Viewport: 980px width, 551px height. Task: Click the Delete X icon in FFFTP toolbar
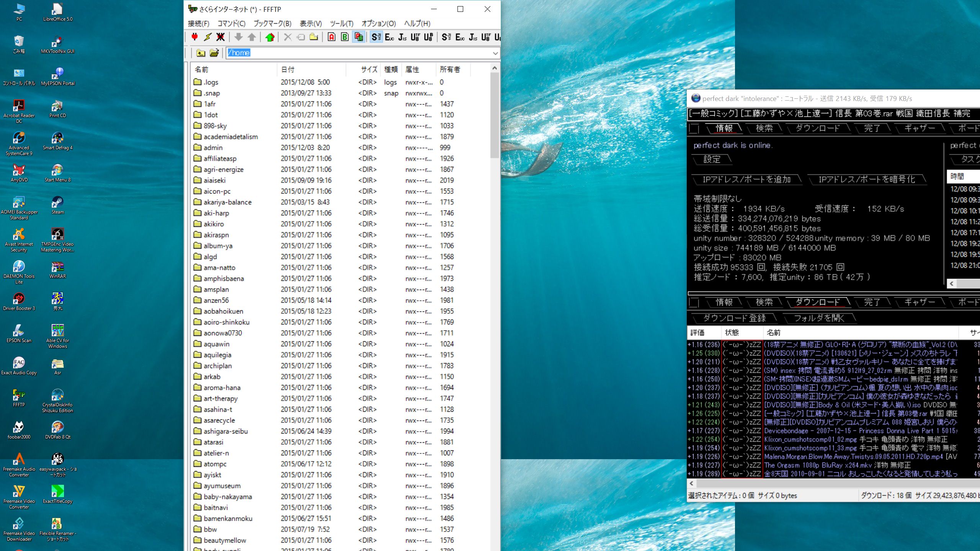[x=287, y=37]
